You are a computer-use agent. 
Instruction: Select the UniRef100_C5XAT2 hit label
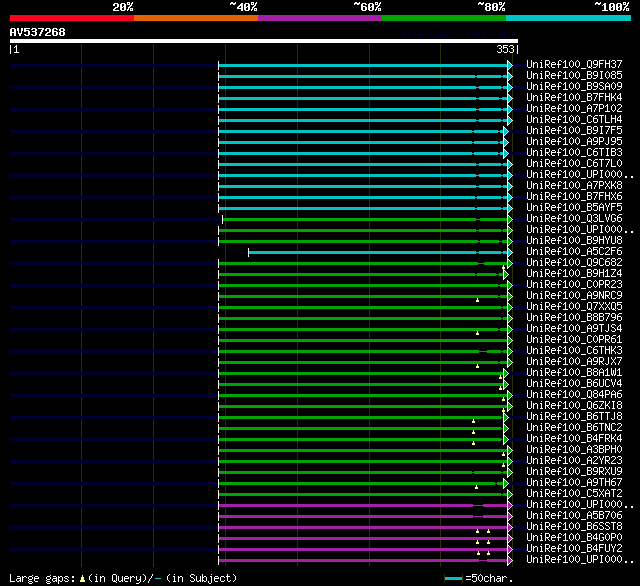point(574,494)
